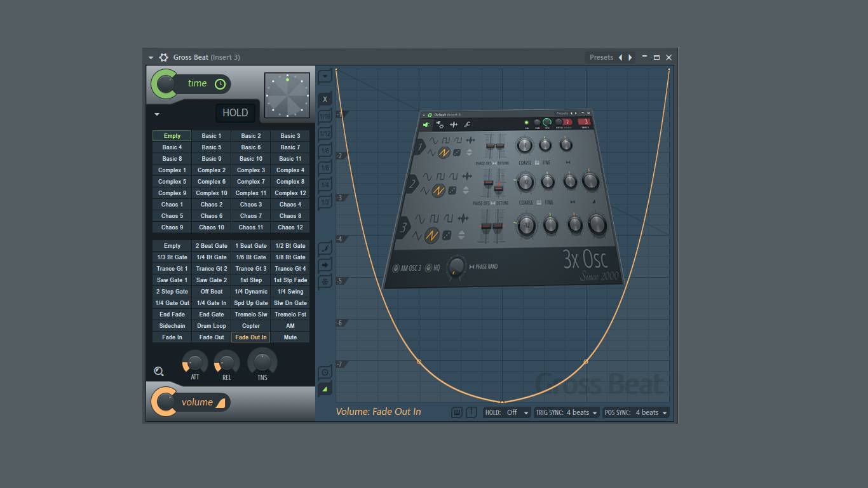Select the End Fade volume slot

172,315
